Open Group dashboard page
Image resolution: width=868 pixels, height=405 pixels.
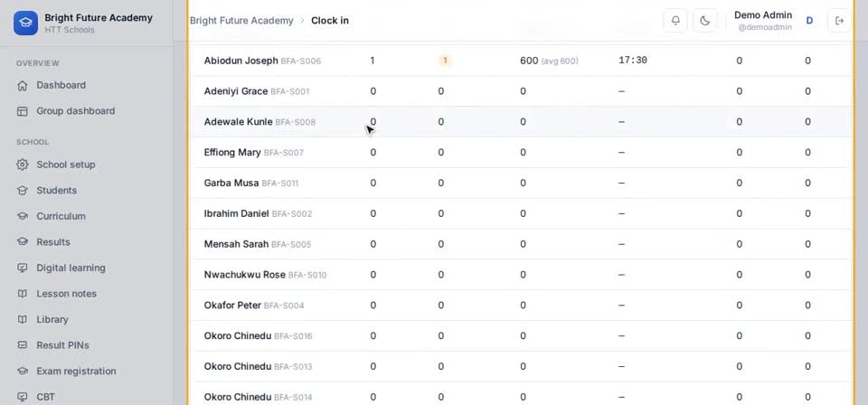(x=76, y=111)
